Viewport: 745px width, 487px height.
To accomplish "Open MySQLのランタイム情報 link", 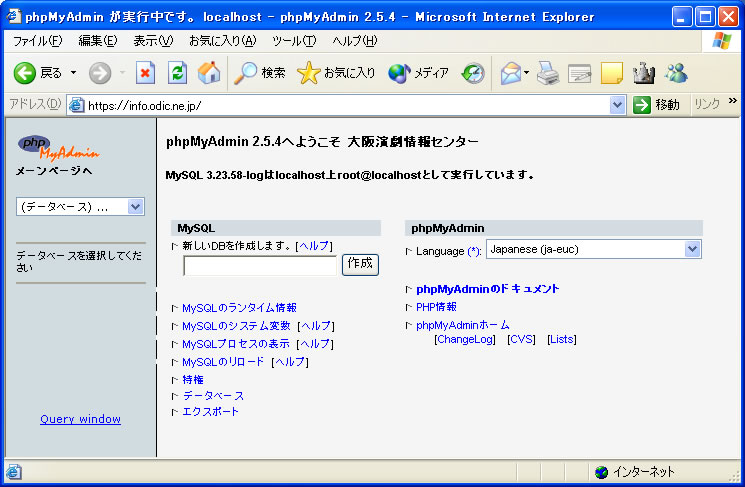I will 239,308.
